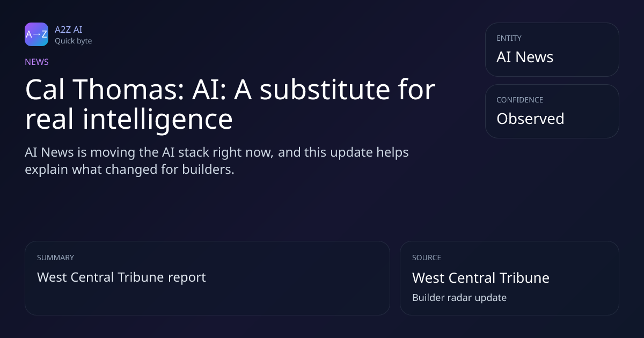Click the A→Z gradient logo icon

click(36, 34)
